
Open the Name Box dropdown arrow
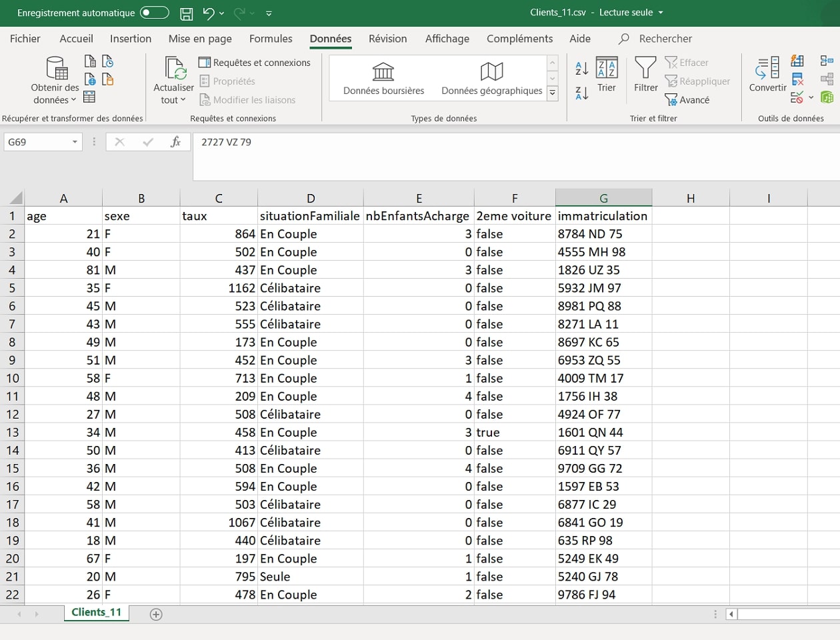75,142
